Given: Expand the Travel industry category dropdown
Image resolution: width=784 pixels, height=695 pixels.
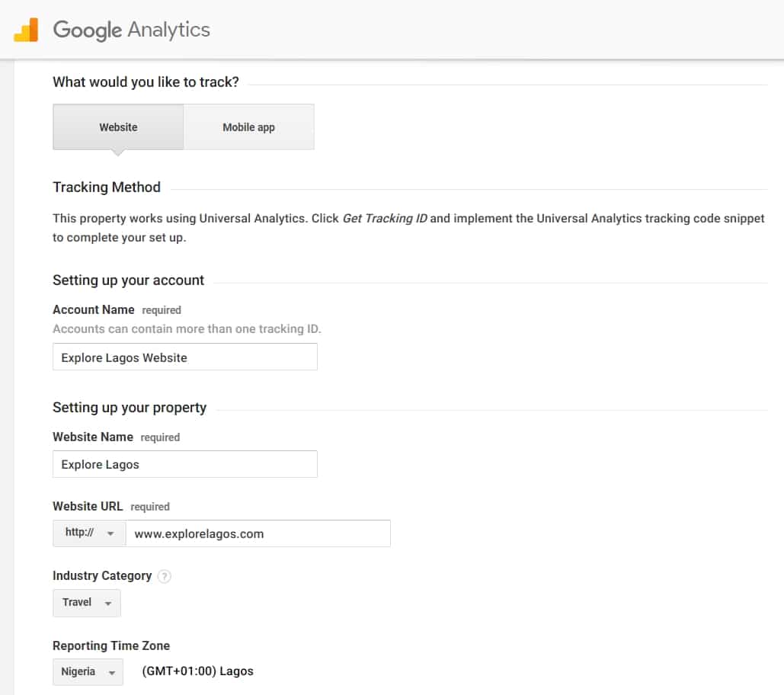Looking at the screenshot, I should (87, 603).
